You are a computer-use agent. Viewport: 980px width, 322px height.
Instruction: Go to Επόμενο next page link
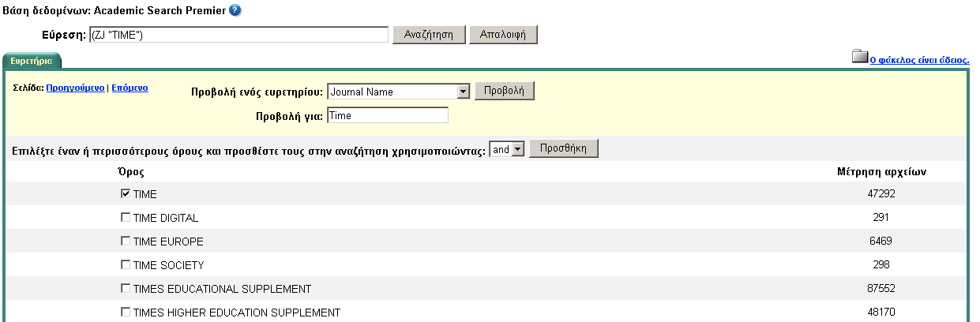(x=130, y=88)
